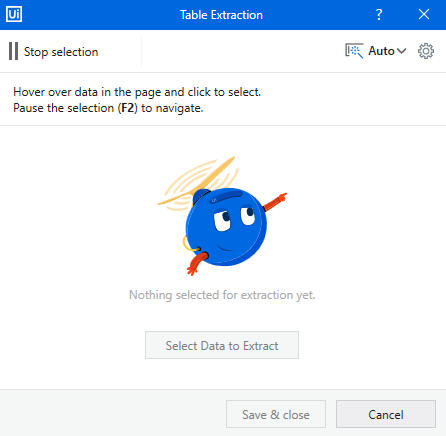The width and height of the screenshot is (446, 436).
Task: Click the Table Extraction title text
Action: 221,15
